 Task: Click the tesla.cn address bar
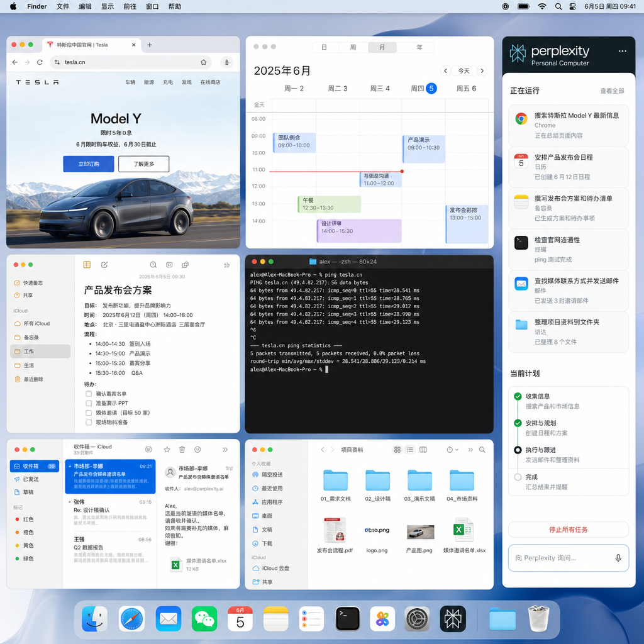pos(131,62)
